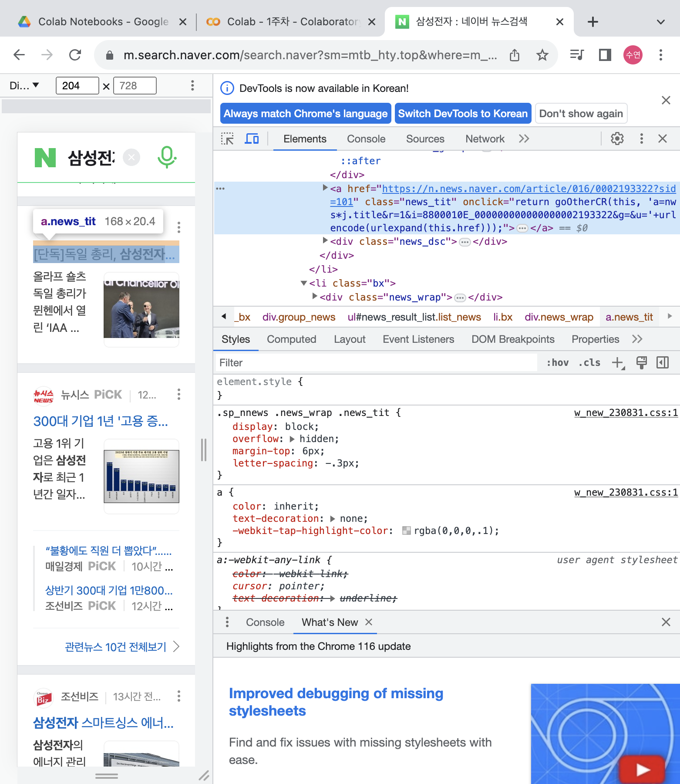Go back to the previous page
The height and width of the screenshot is (784, 680).
coord(19,55)
